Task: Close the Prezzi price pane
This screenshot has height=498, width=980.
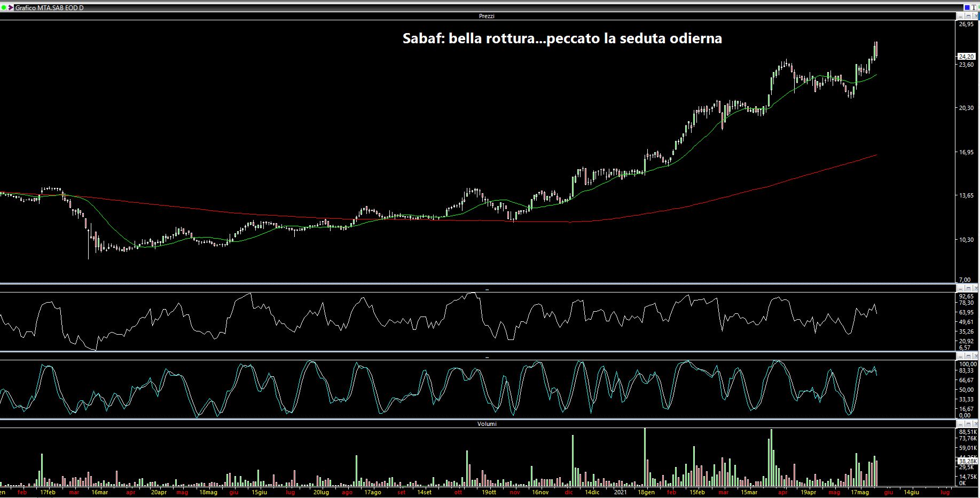Action: pos(975,16)
